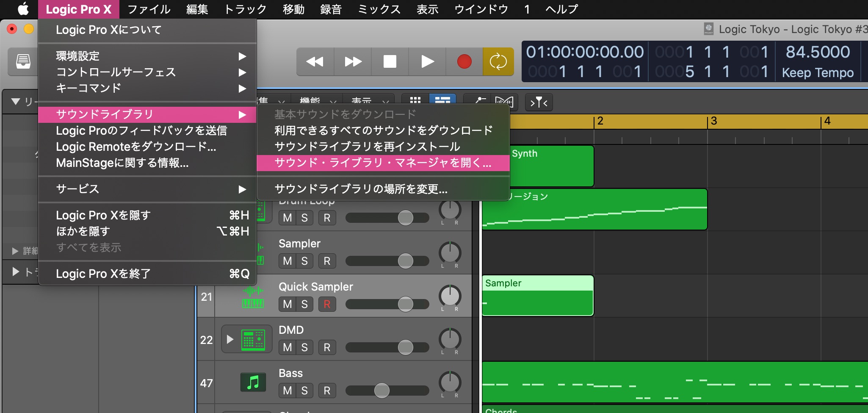The height and width of the screenshot is (413, 868).
Task: Click the 84.5000 tempo display
Action: point(818,52)
